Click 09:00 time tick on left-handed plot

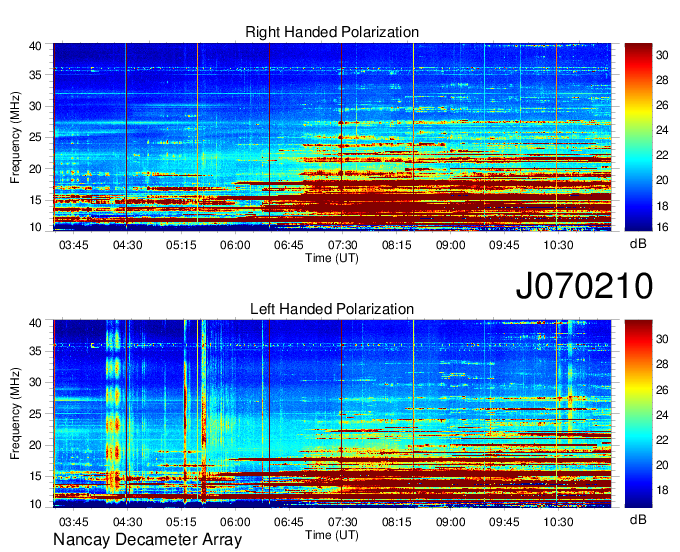451,522
